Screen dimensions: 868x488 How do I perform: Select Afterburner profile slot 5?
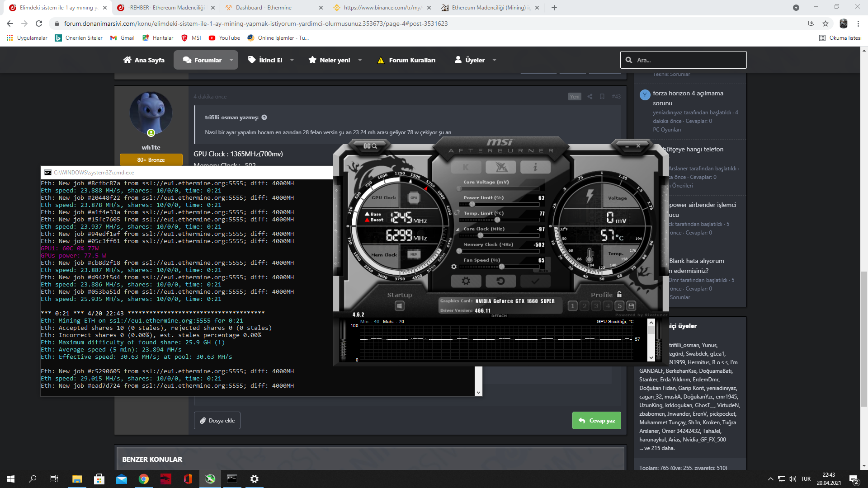[x=620, y=306]
